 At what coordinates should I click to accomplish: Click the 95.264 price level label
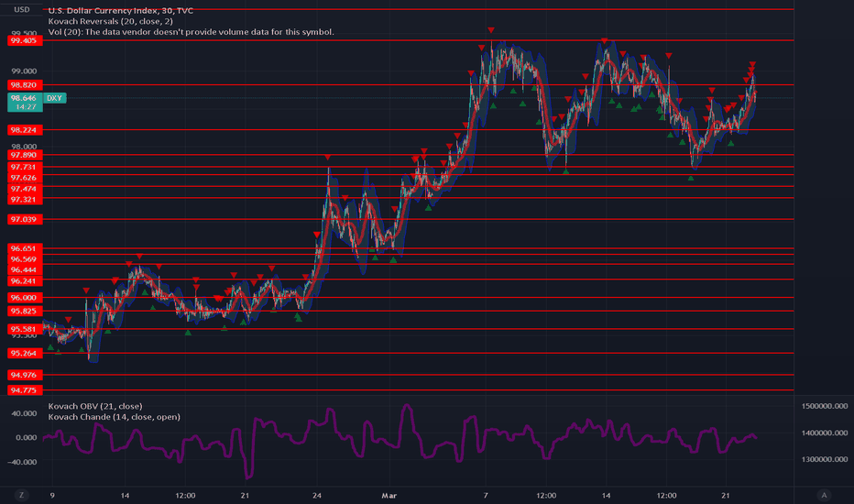pyautogui.click(x=25, y=353)
